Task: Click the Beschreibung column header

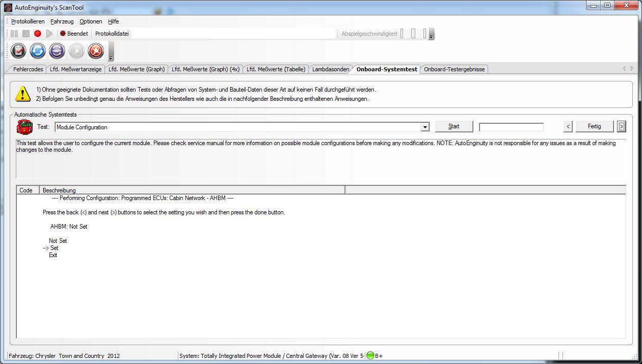Action: 192,190
